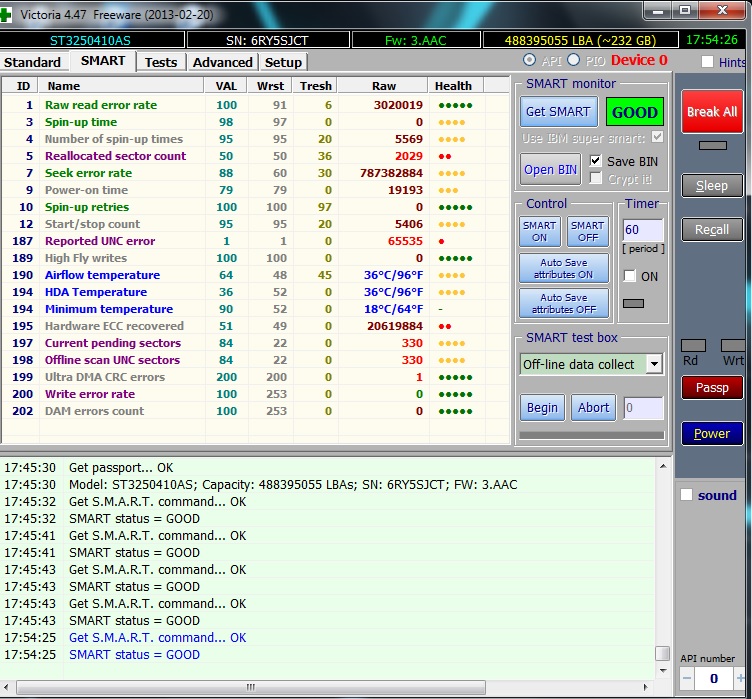Click the green cross Victoria app icon
This screenshot has height=699, width=752.
pyautogui.click(x=5, y=14)
